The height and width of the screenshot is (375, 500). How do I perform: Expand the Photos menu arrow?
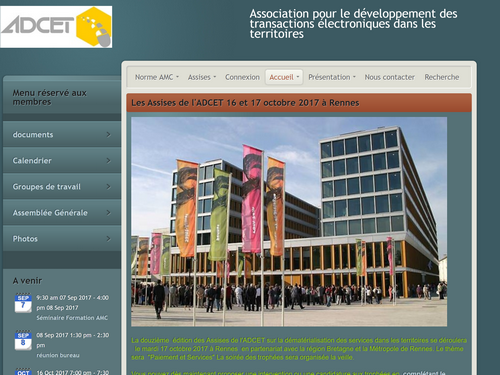108,238
